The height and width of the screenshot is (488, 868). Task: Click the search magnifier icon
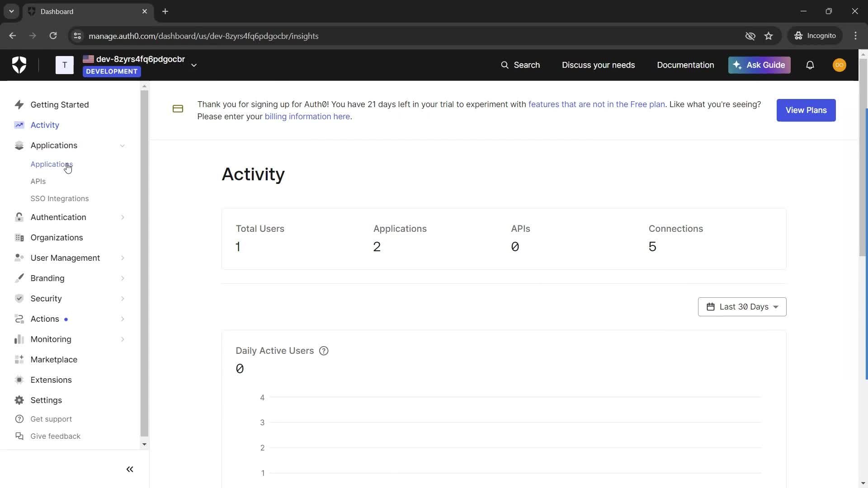coord(505,65)
